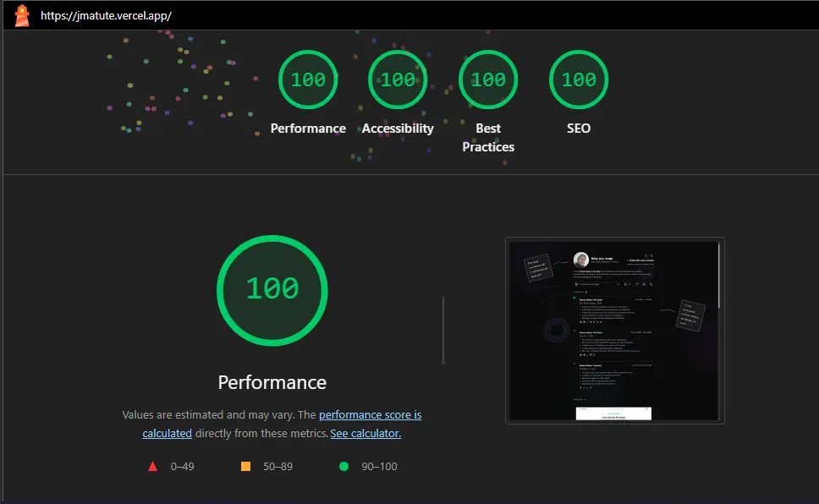Click the red triangle failing-score icon
Image resolution: width=819 pixels, height=504 pixels.
[x=152, y=465]
